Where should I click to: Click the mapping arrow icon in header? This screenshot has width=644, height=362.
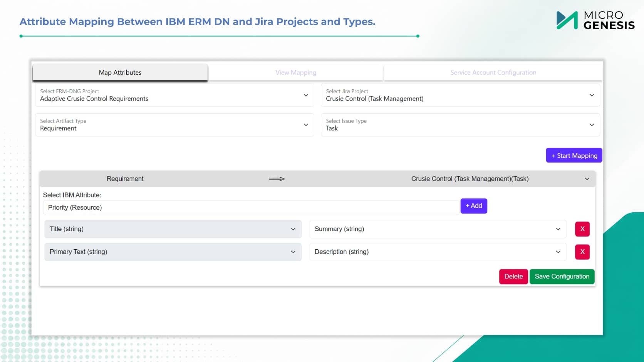277,179
